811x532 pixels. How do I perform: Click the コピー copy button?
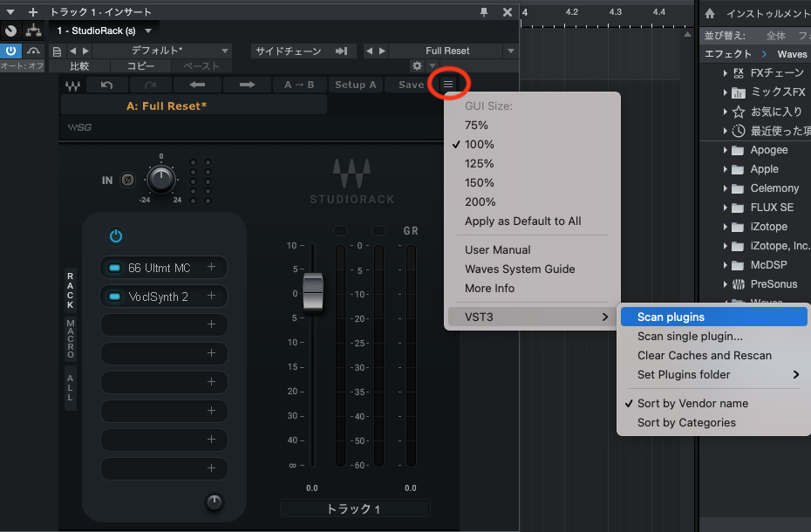pos(140,66)
